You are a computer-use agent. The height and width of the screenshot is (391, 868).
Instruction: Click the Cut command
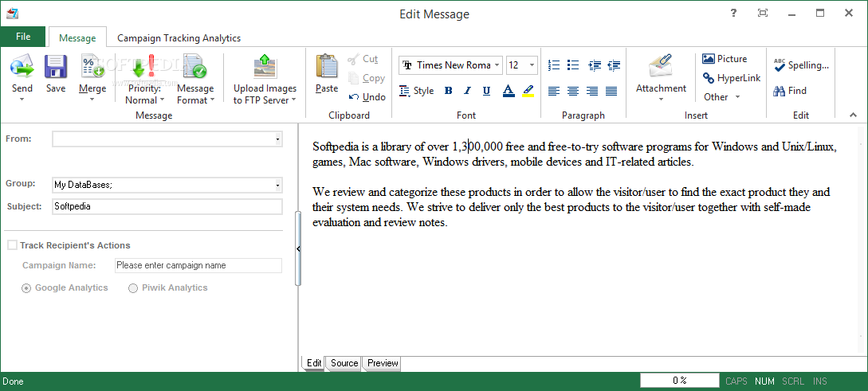tap(363, 59)
